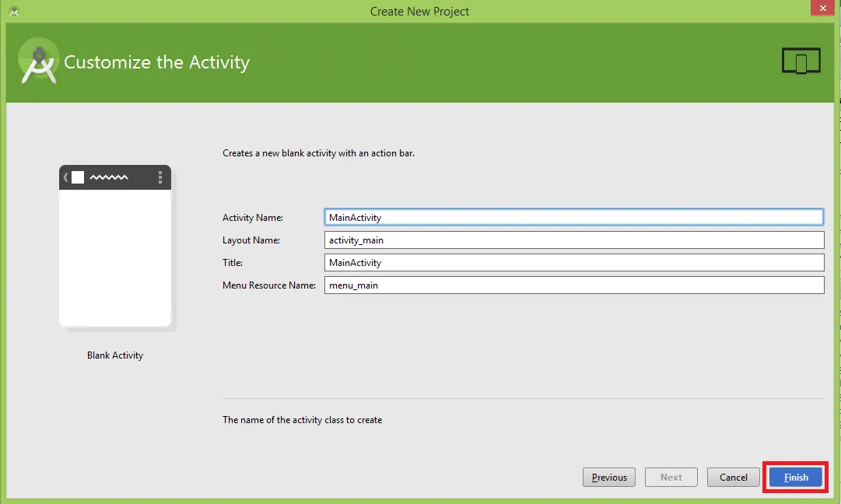Go back with the Previous button
841x504 pixels.
[x=609, y=477]
